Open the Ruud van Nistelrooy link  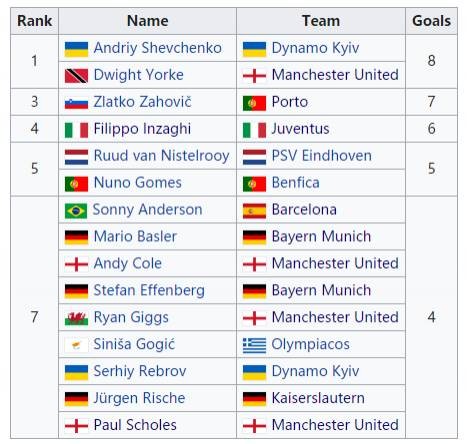click(162, 156)
